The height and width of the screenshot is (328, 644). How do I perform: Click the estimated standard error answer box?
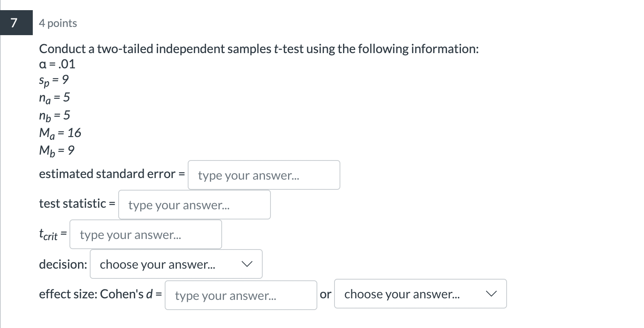264,175
